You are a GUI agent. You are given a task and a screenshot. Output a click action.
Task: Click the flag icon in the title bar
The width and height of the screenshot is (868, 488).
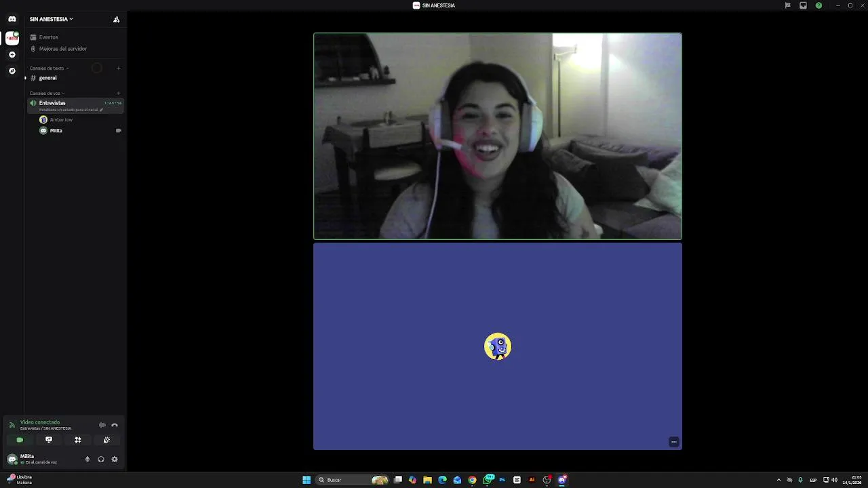[787, 5]
